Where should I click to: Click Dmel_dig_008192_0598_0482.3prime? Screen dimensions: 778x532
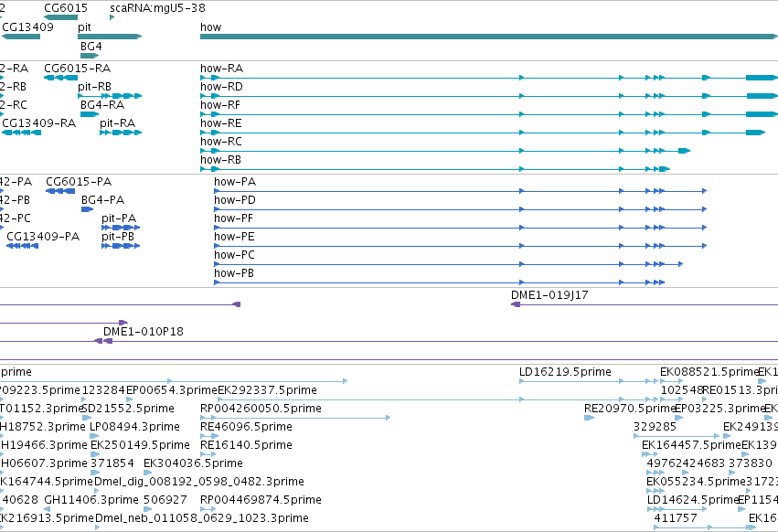click(x=97, y=491)
